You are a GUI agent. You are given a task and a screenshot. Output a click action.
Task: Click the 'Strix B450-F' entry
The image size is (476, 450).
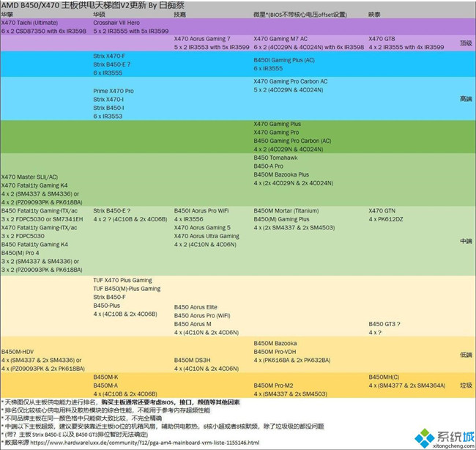(x=109, y=297)
